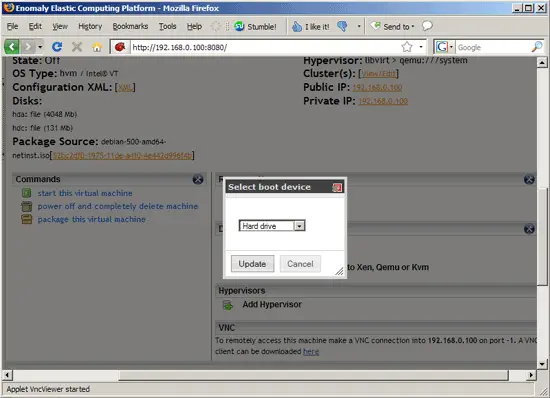Open the History menu
Screen dimensions: 550x398
[x=90, y=26]
